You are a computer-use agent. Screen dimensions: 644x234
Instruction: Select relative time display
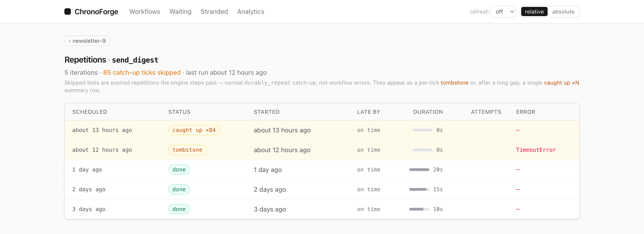(x=534, y=11)
